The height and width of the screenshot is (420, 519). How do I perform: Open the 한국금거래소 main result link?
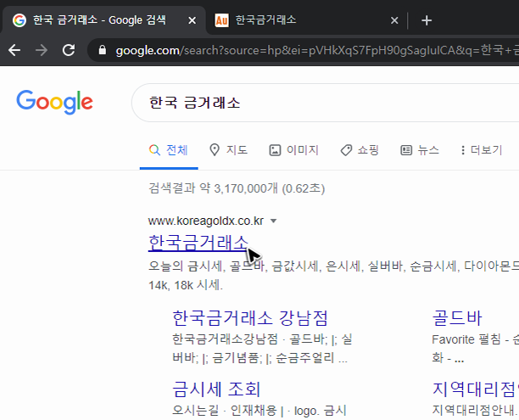198,244
